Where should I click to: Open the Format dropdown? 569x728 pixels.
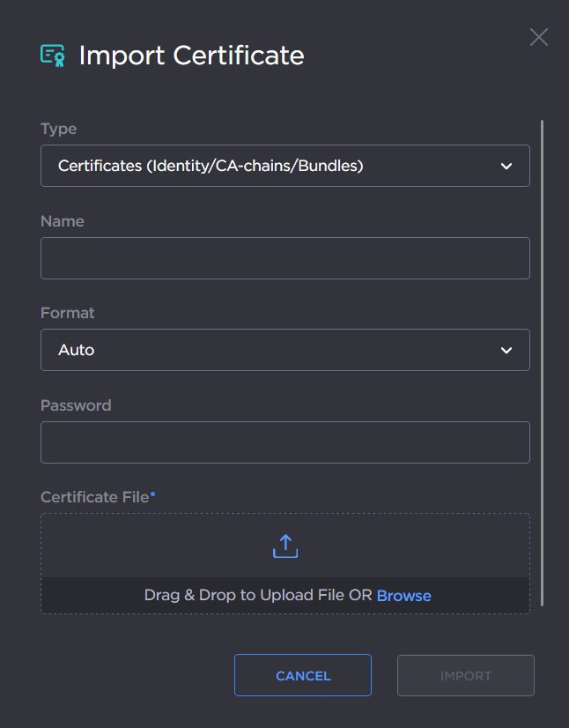(x=284, y=350)
